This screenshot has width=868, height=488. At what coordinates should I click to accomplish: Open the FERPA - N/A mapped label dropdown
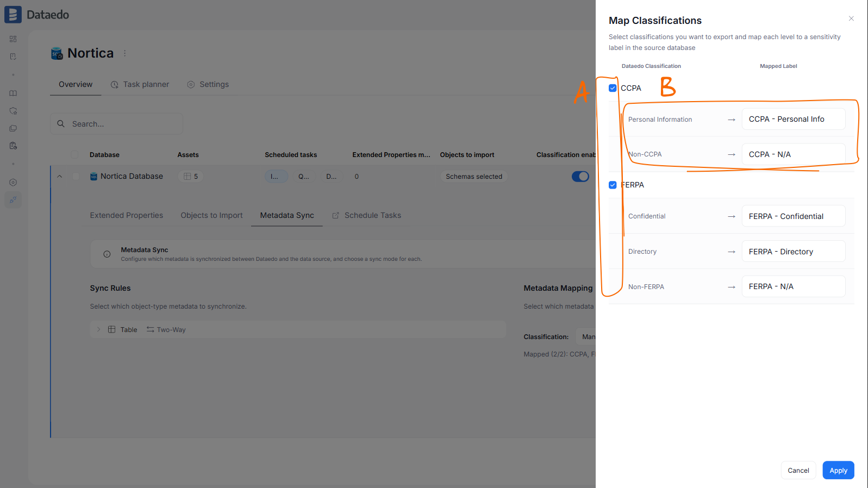tap(794, 286)
